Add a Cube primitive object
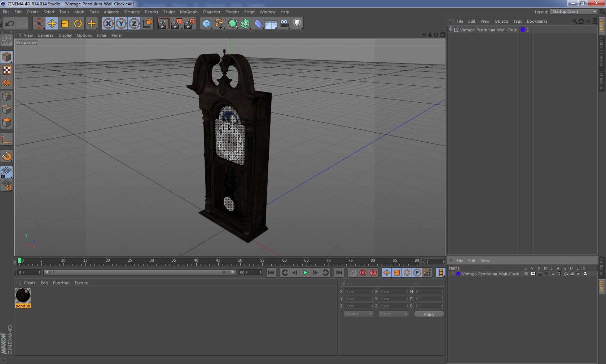 pyautogui.click(x=206, y=24)
